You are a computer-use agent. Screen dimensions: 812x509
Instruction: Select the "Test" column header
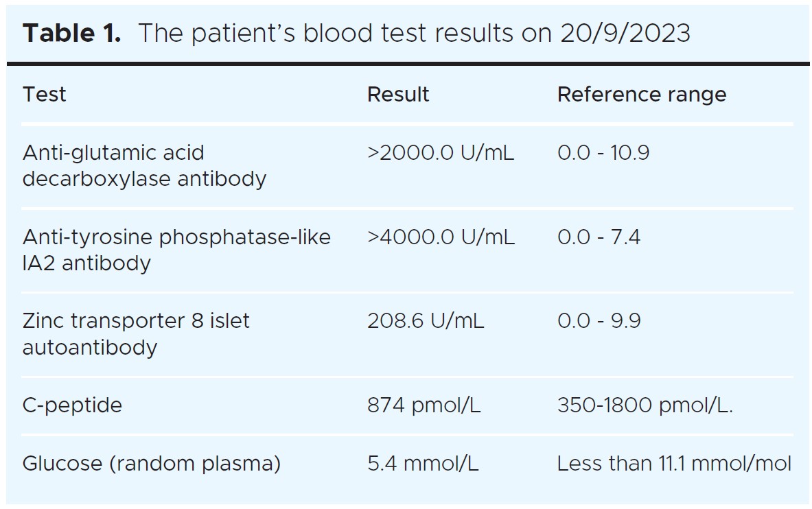pos(45,94)
